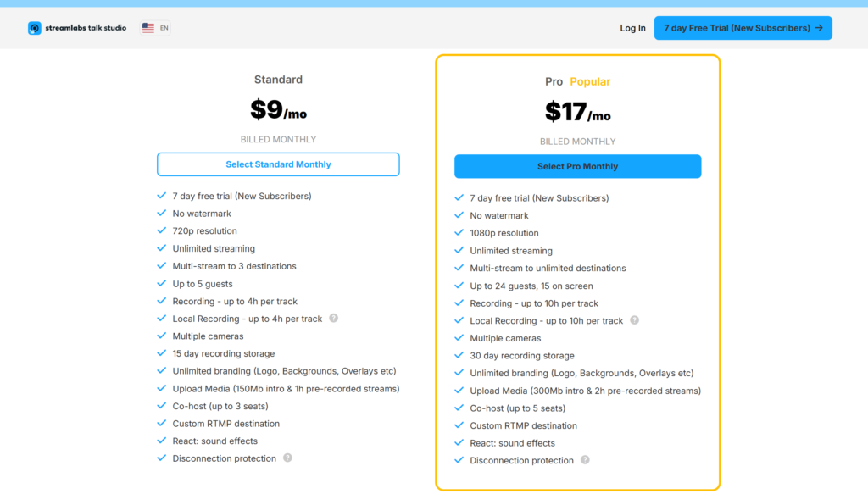Click the Standard plan title
868x494 pixels.
tap(278, 79)
